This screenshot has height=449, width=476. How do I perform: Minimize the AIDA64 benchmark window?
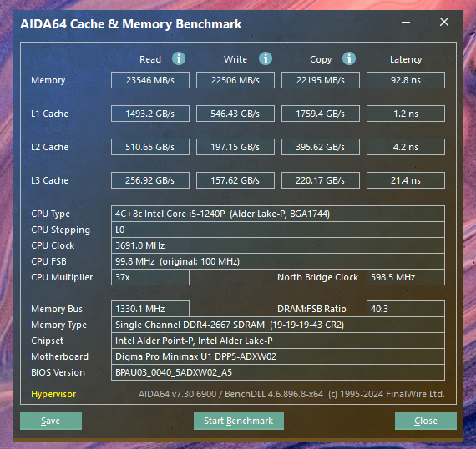(406, 23)
